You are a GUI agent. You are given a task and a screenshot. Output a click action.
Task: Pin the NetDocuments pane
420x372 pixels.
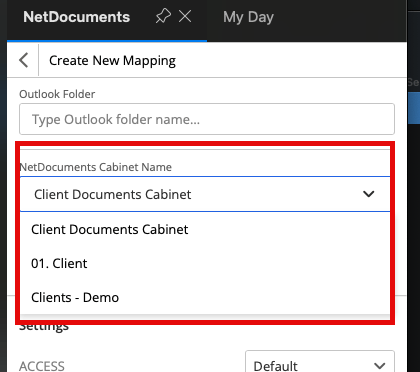163,16
